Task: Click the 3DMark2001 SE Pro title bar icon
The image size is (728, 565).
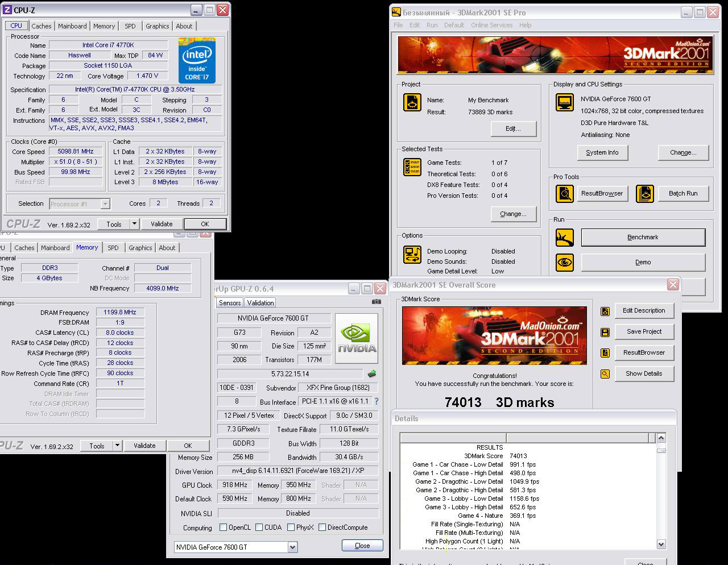Action: click(x=396, y=13)
